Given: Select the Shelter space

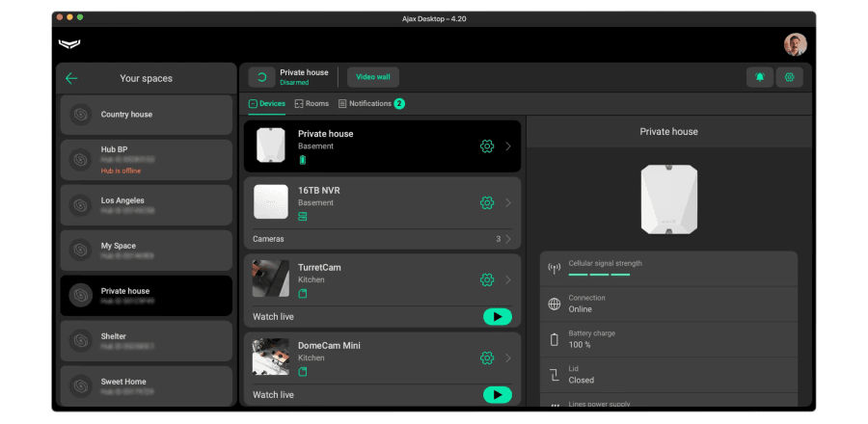Looking at the screenshot, I should click(147, 340).
